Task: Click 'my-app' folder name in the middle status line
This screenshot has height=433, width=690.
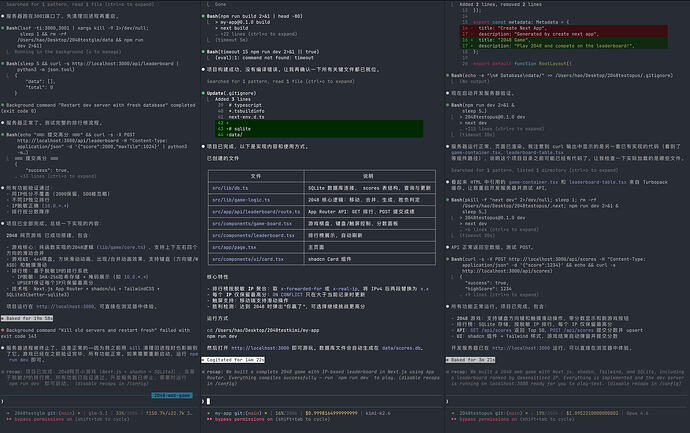Action: (224, 413)
